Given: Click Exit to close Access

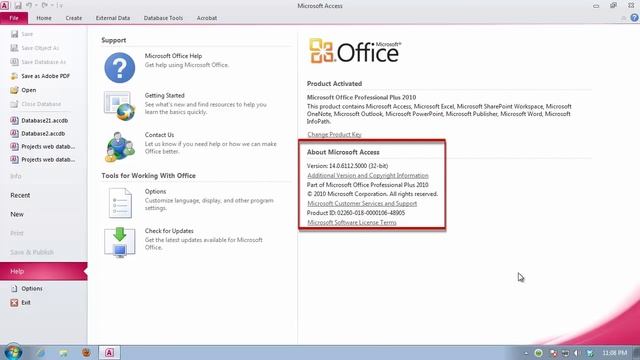Looking at the screenshot, I should click(x=26, y=302).
